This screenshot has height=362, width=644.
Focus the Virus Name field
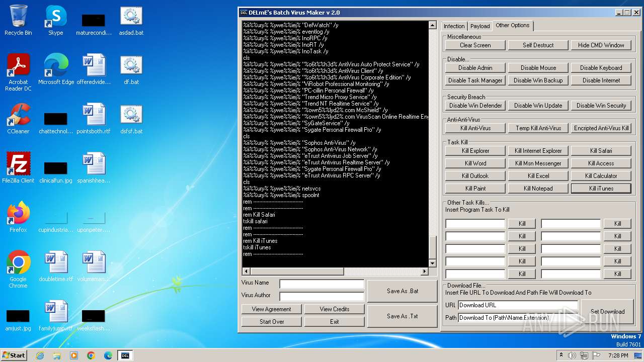(x=322, y=284)
